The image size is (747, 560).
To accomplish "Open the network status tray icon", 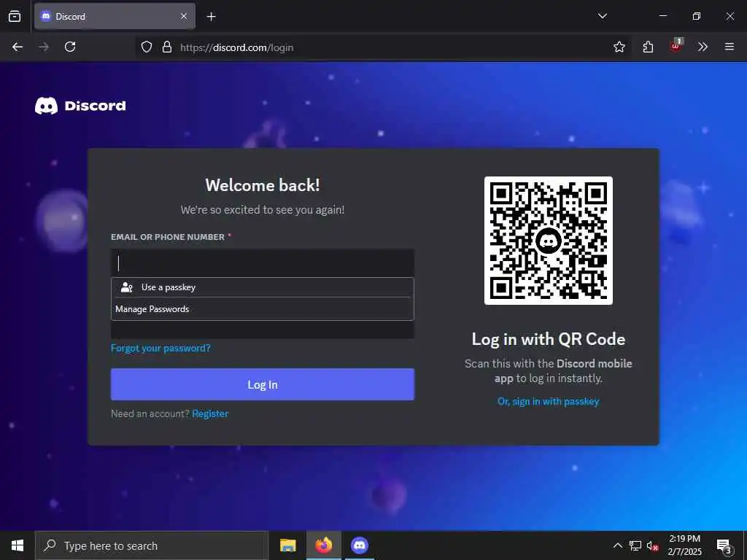I will tap(635, 545).
